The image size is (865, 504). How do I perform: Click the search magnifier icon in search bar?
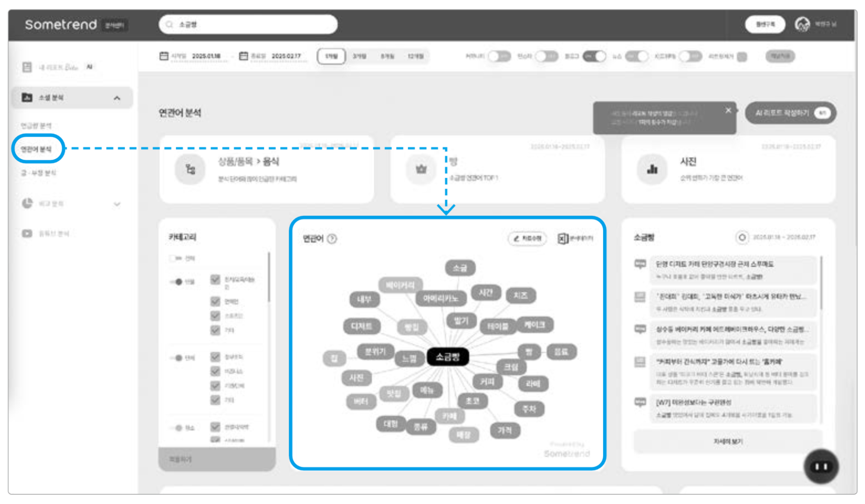170,25
